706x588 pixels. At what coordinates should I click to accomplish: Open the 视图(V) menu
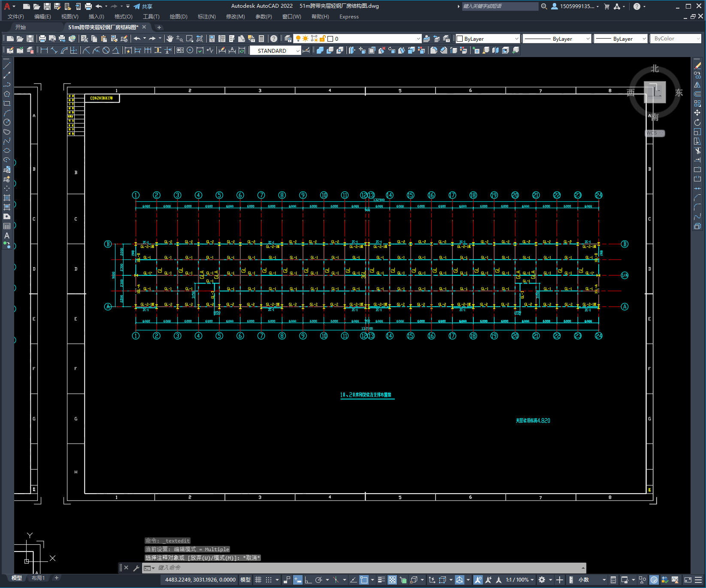point(70,17)
